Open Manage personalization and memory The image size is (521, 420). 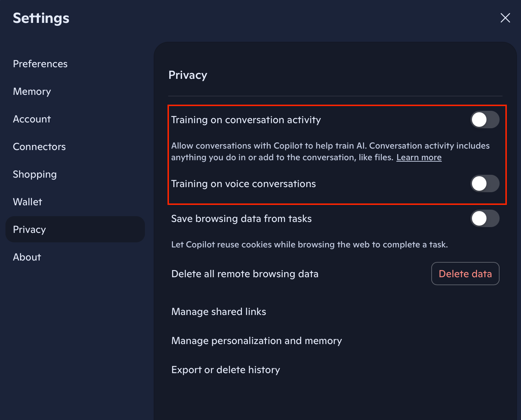pyautogui.click(x=257, y=341)
